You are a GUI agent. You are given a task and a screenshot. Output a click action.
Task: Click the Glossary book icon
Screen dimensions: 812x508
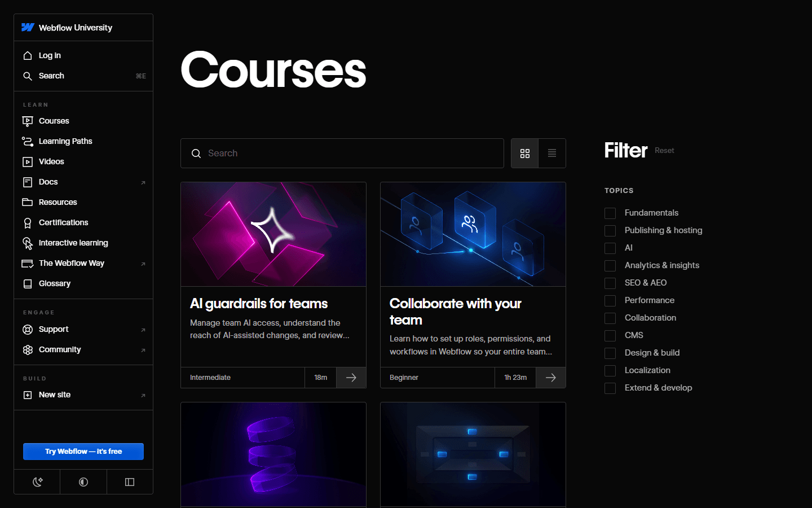(28, 284)
